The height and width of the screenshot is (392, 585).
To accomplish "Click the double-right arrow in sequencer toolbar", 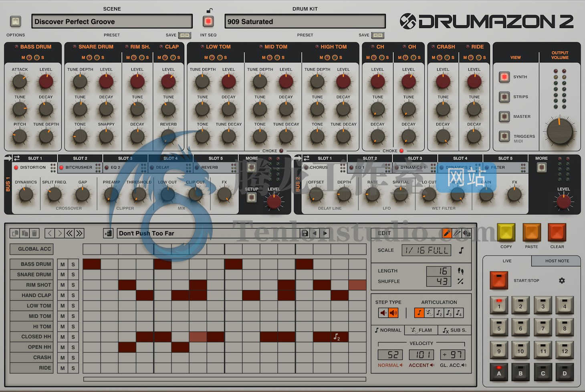I will (x=79, y=233).
